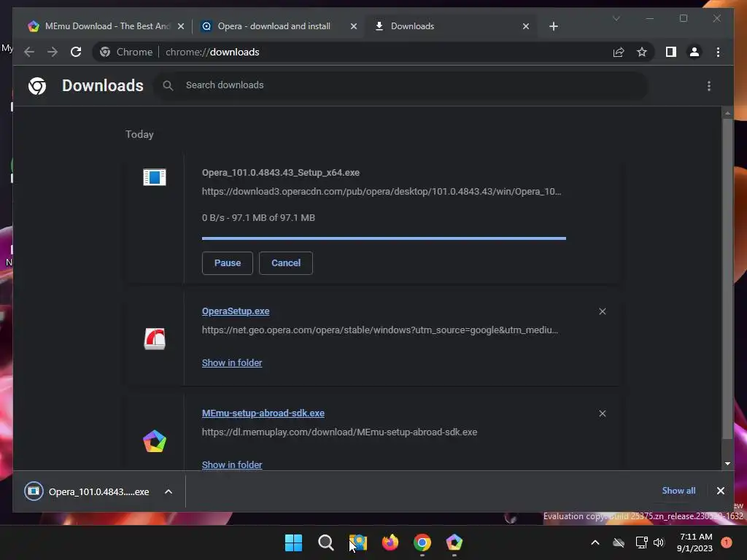
Task: Remove MEmu-setup-abroad-sdk.exe from the list
Action: (x=602, y=413)
